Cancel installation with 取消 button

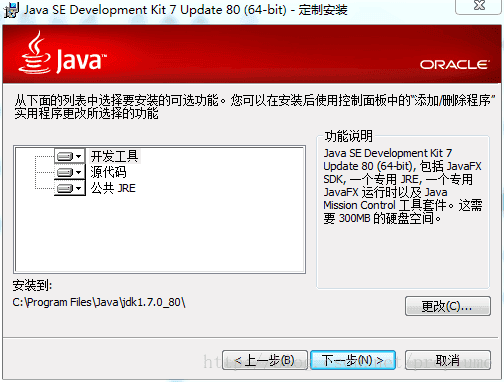point(448,360)
